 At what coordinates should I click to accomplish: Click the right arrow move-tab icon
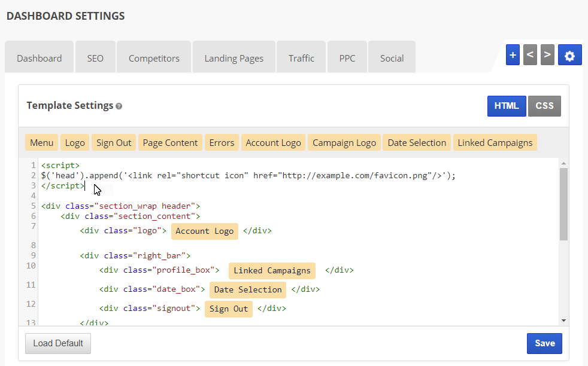point(547,55)
